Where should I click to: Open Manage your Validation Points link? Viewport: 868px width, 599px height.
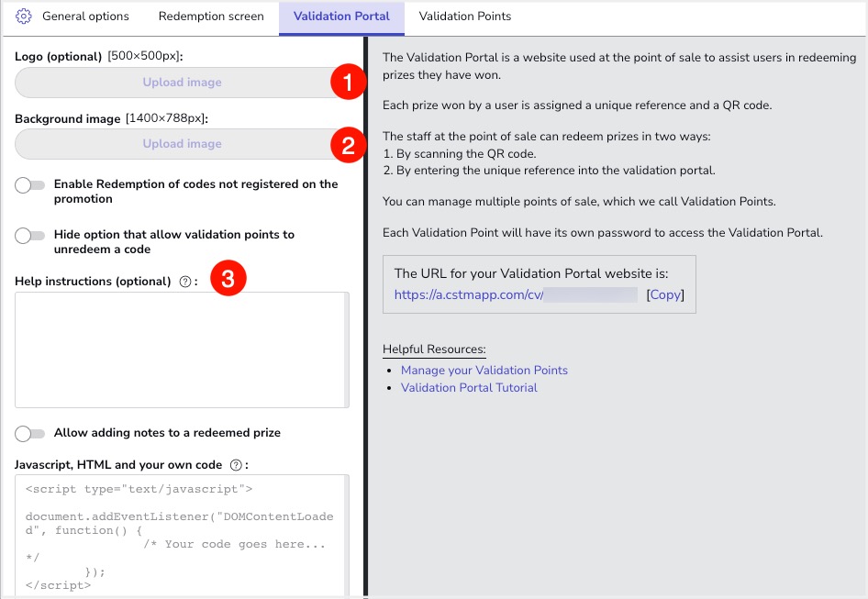[484, 370]
